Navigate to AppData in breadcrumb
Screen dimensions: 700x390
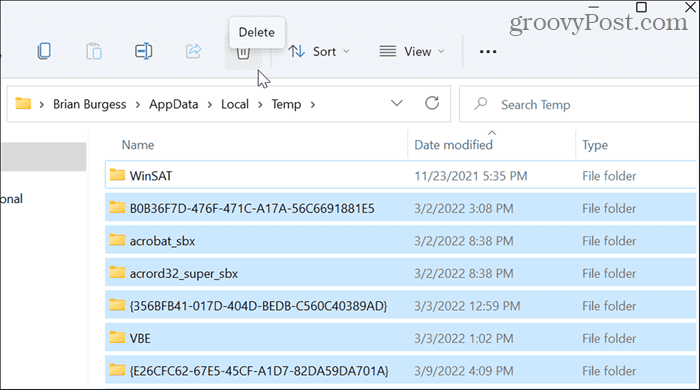click(173, 104)
